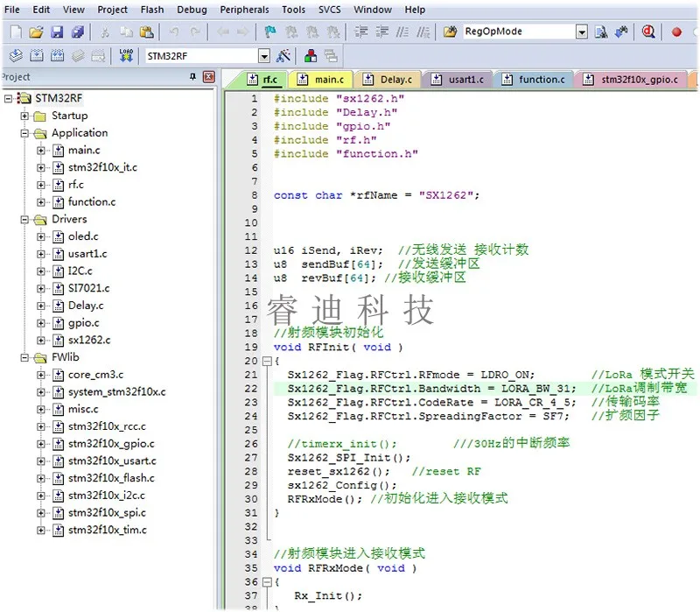Open the Peripherals menu
700x612 pixels.
coord(244,10)
